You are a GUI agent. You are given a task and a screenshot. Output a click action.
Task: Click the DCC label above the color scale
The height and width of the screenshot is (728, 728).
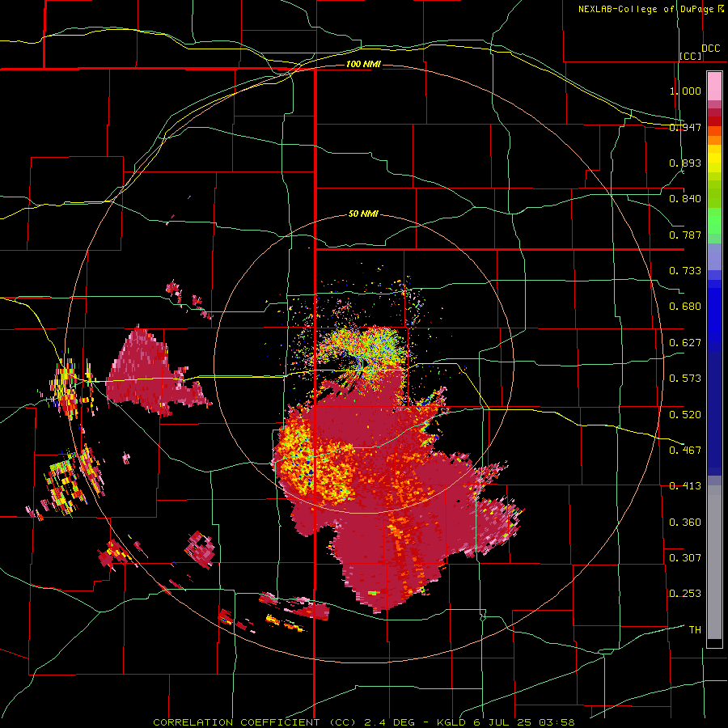(x=710, y=49)
